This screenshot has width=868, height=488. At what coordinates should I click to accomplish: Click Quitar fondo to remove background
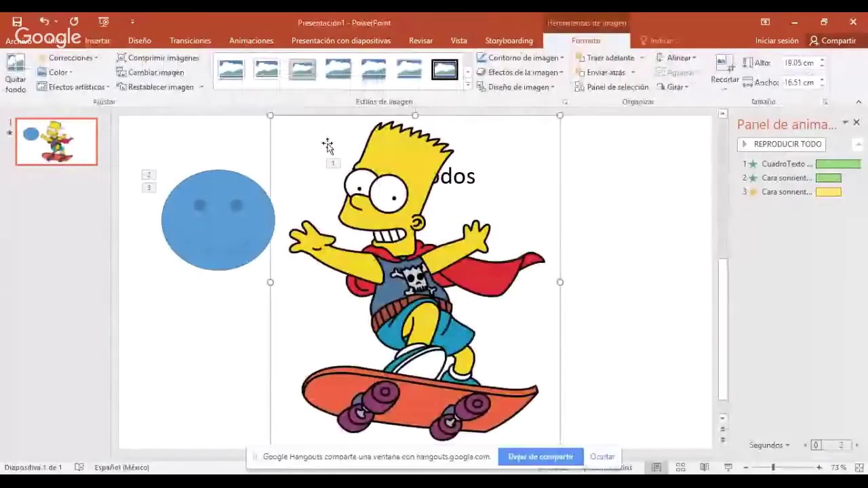tap(15, 75)
